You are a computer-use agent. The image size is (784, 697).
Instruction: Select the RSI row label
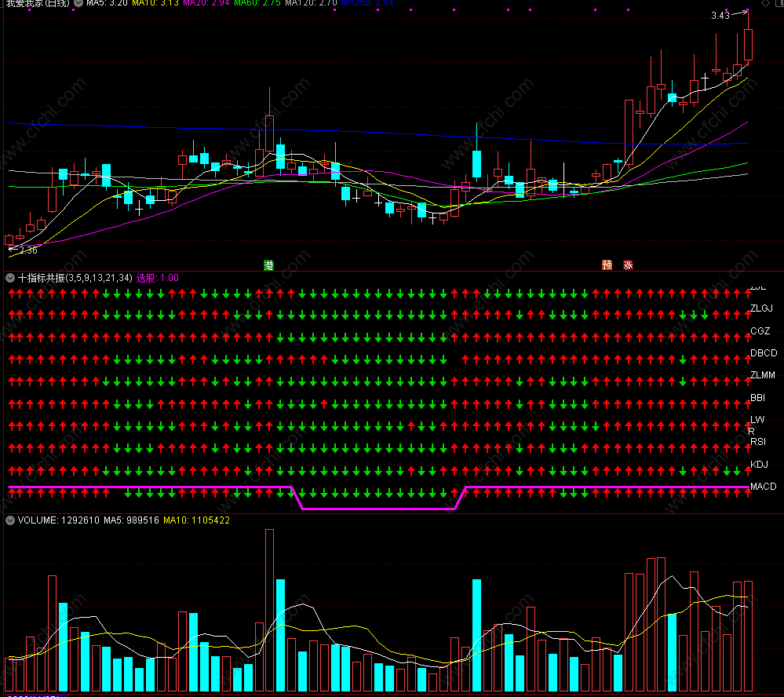click(x=758, y=442)
